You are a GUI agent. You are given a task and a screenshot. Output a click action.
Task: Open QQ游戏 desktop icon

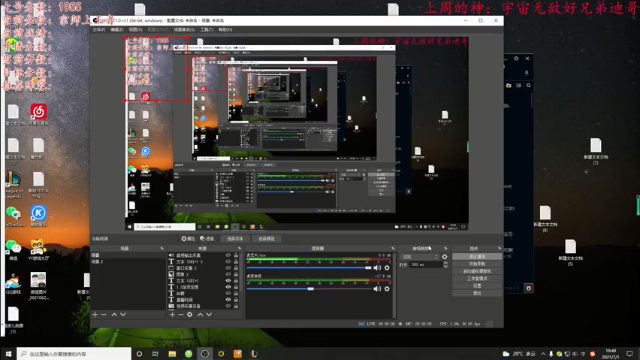coord(13,284)
